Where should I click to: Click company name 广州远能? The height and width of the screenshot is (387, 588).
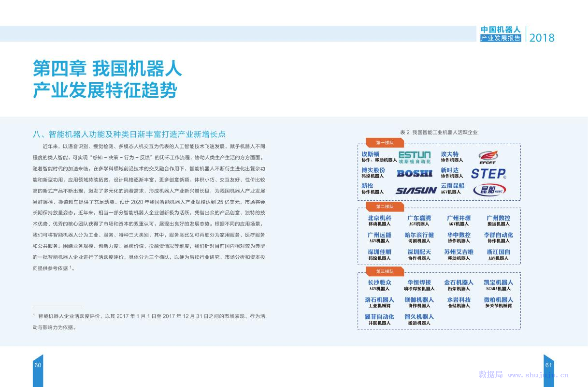coord(380,235)
